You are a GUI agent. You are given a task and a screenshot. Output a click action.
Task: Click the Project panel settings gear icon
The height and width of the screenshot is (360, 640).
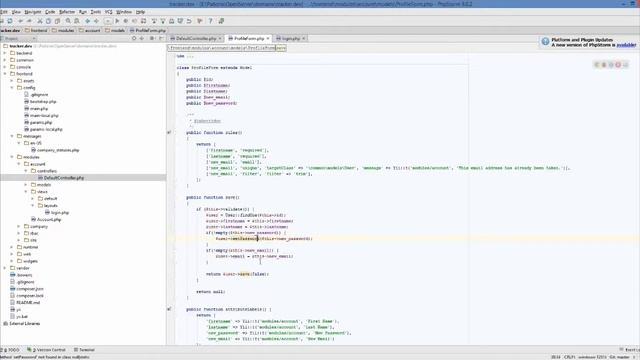[152, 38]
